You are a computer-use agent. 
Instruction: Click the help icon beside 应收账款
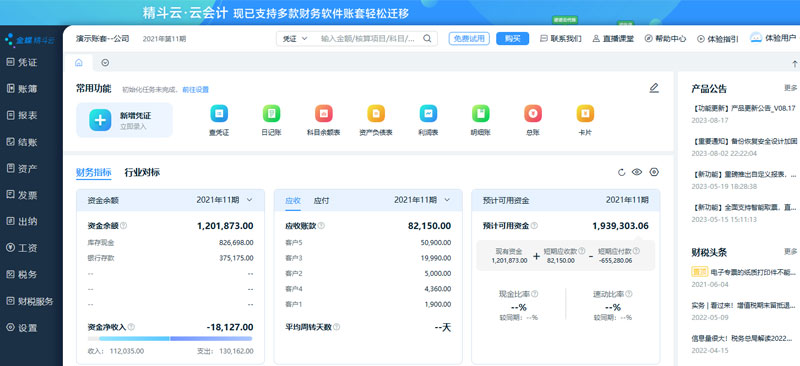click(x=321, y=226)
